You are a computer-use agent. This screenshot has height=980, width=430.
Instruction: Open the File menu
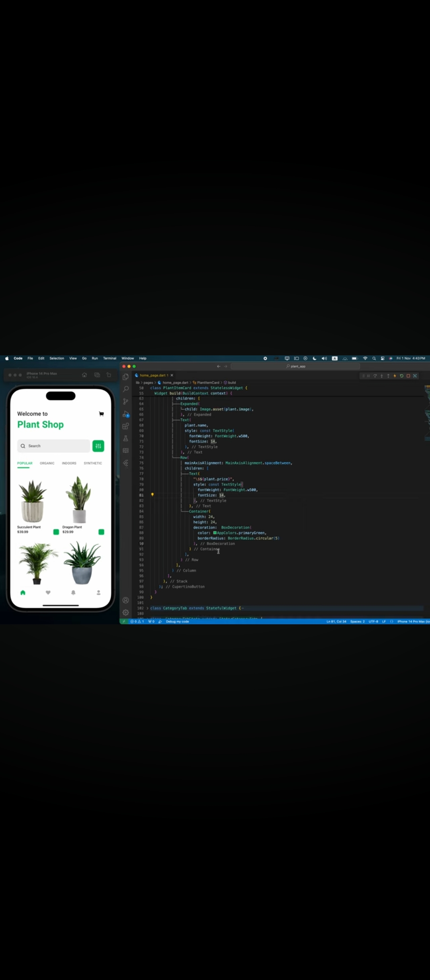pyautogui.click(x=30, y=359)
